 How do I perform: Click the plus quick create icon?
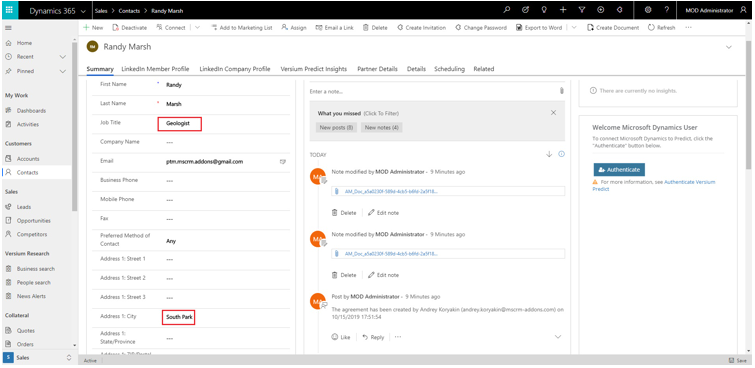[x=563, y=10]
